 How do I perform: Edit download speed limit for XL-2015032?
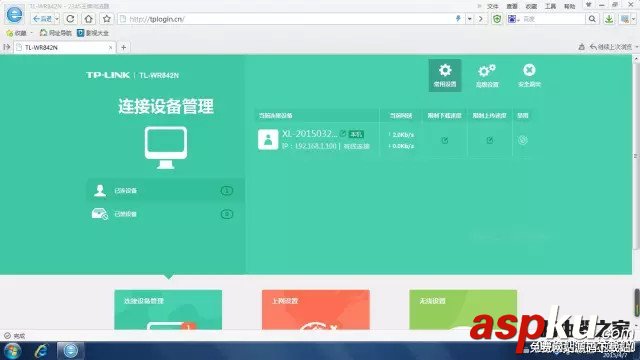445,140
